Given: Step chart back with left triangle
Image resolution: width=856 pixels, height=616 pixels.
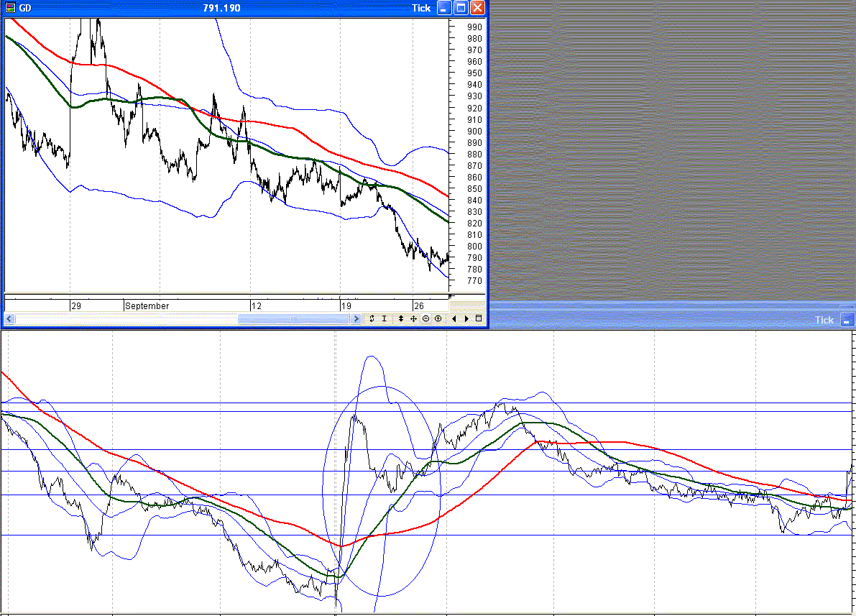Looking at the screenshot, I should coord(454,318).
